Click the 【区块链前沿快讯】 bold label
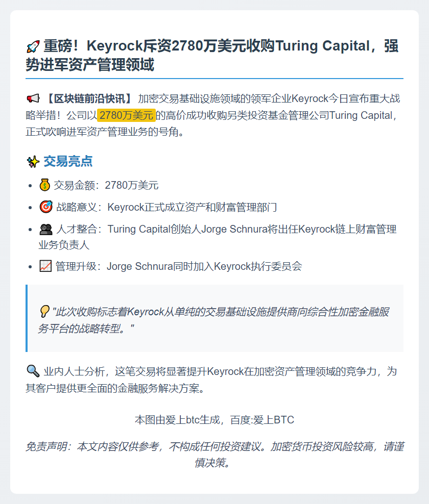 coord(89,98)
